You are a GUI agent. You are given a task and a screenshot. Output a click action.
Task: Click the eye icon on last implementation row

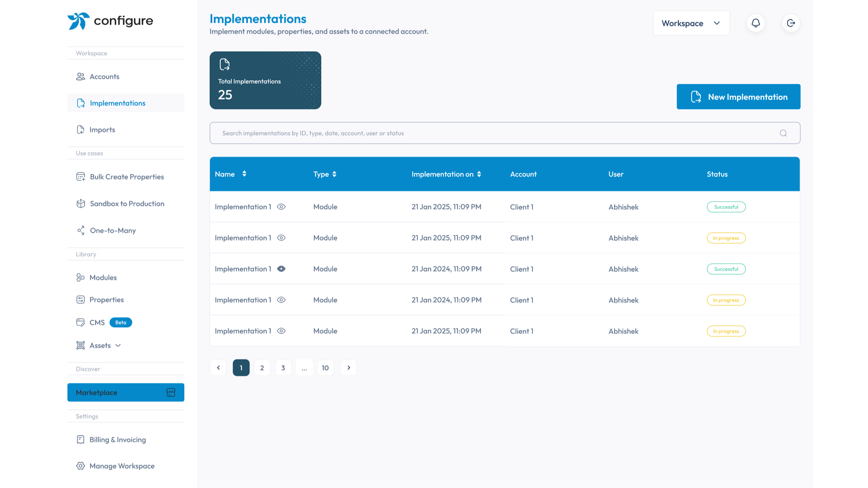click(x=281, y=331)
